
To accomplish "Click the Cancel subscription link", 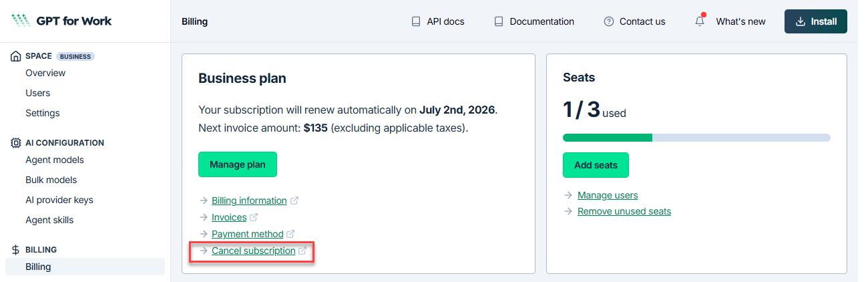I will [x=253, y=251].
